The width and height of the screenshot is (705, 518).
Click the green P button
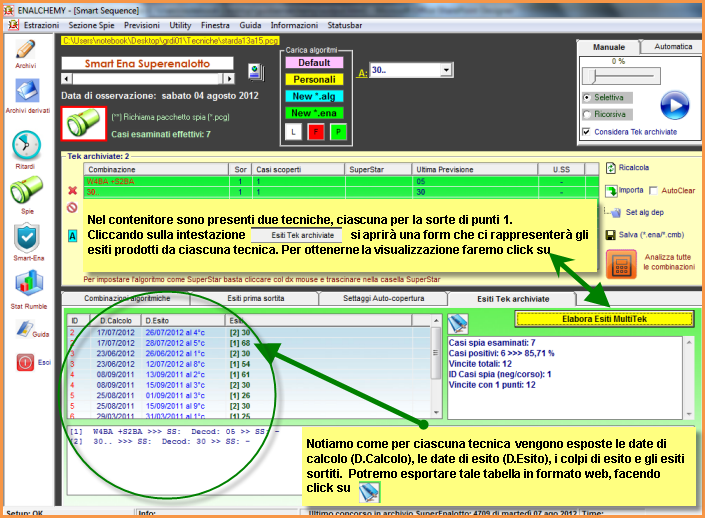click(338, 132)
